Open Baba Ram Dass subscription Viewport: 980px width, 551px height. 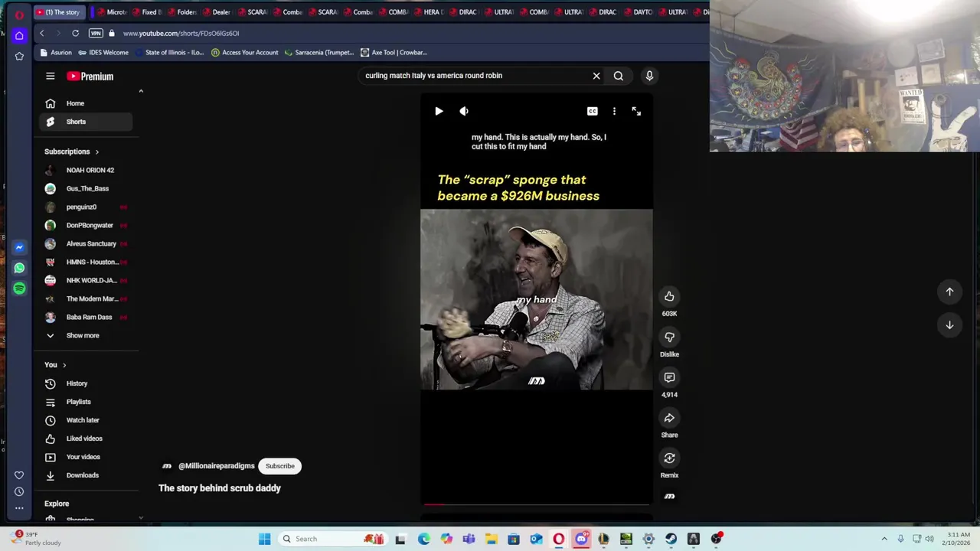point(86,317)
